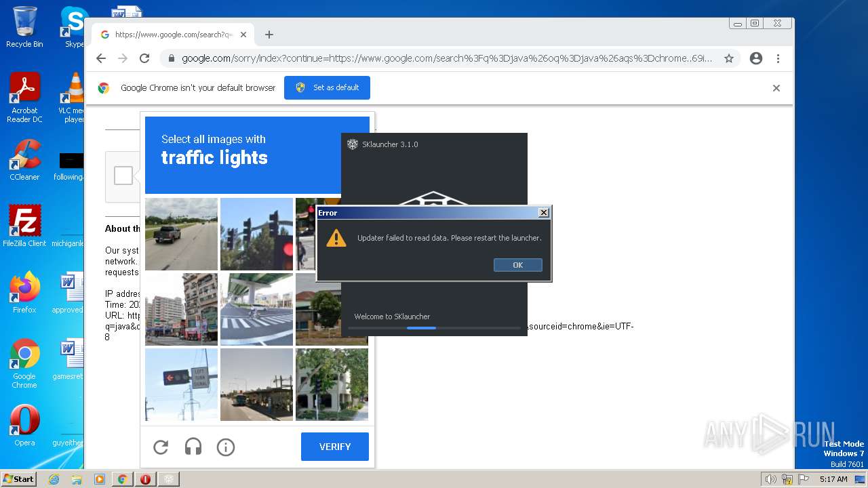868x488 pixels.
Task: Show captcha help information
Action: coord(226,447)
